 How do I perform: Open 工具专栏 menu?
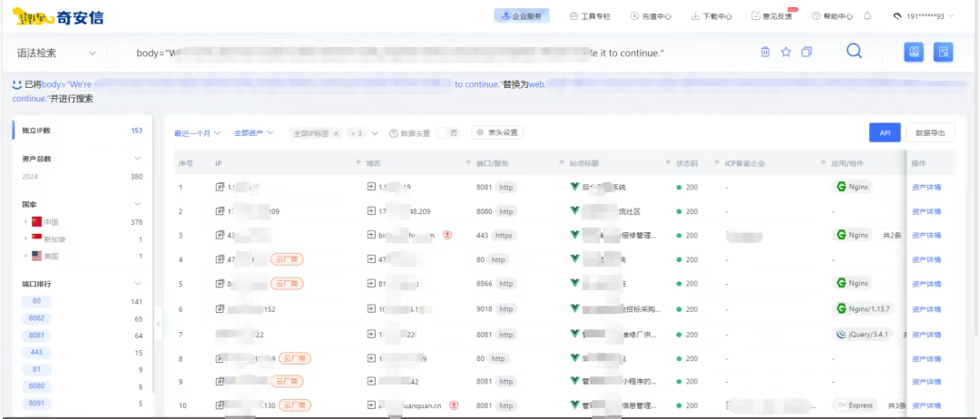tap(590, 16)
